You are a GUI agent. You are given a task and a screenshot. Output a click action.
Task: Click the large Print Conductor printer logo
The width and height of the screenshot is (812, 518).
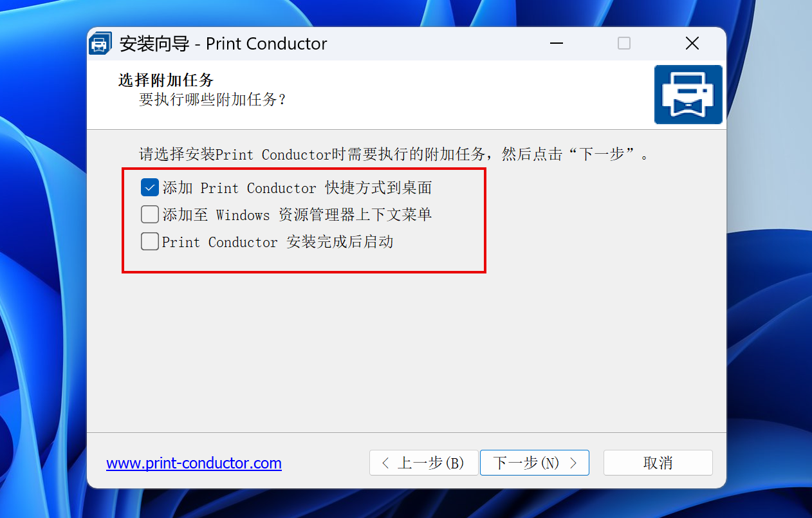688,94
